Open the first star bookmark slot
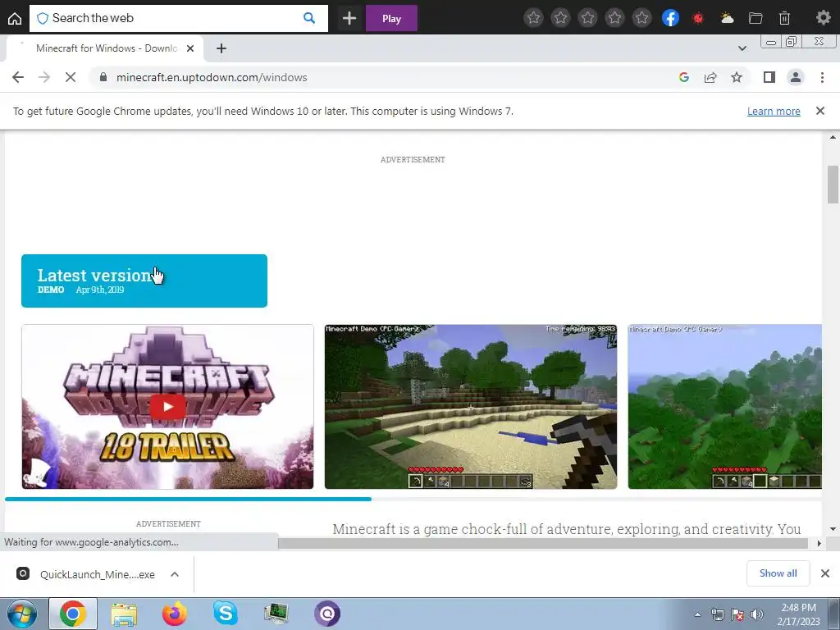The height and width of the screenshot is (630, 840). (533, 18)
